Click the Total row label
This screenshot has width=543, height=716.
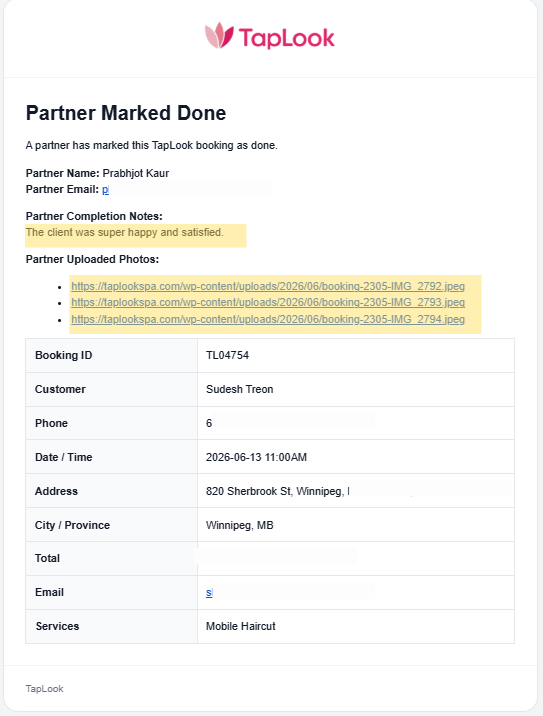tap(47, 558)
